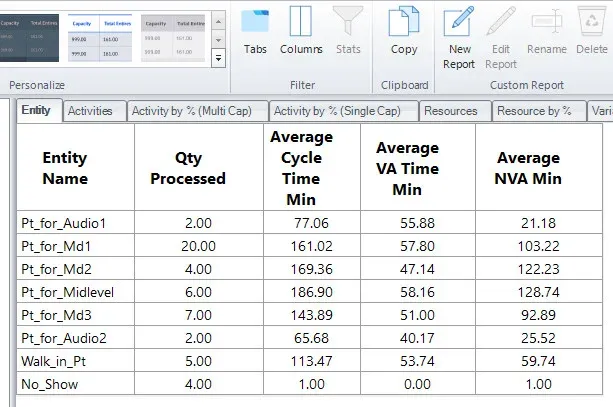The height and width of the screenshot is (407, 613).
Task: Click the Edit Report pencil icon
Action: pos(501,22)
